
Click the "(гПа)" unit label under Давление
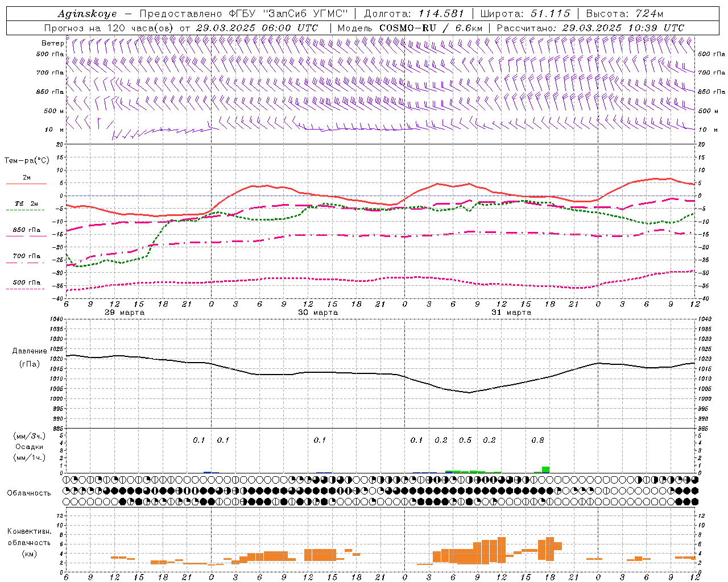pos(30,364)
